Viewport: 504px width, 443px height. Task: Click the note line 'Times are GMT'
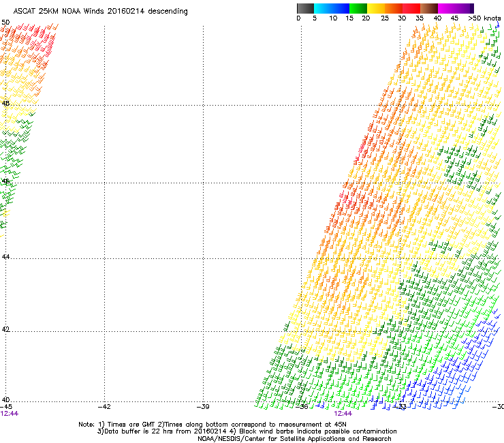pos(131,425)
